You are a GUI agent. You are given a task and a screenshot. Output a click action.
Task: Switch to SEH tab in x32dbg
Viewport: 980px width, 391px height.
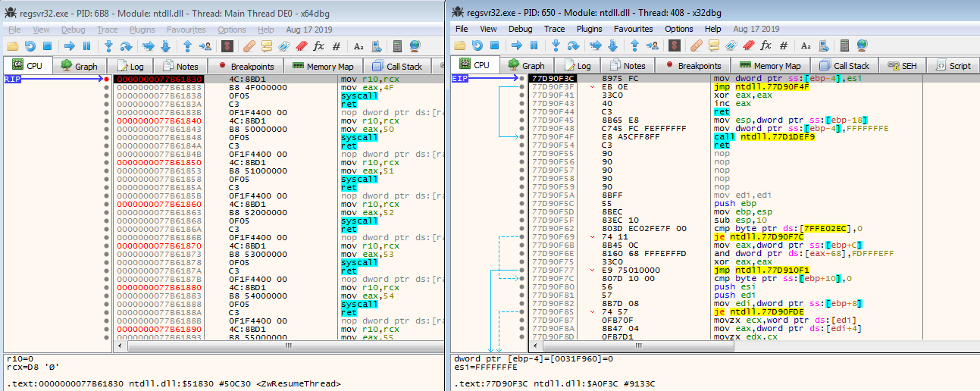902,66
